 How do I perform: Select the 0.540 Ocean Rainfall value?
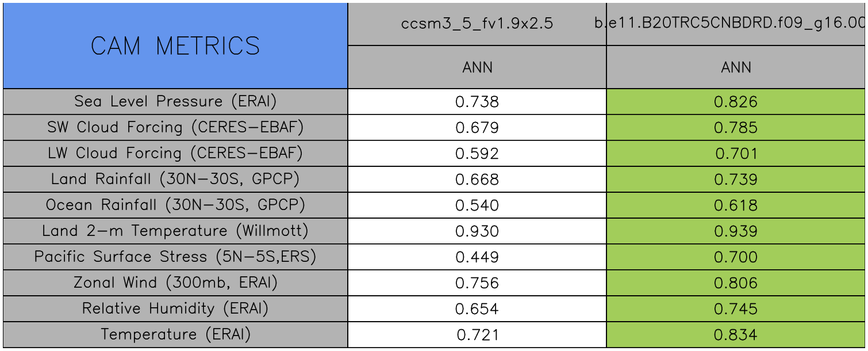click(477, 205)
